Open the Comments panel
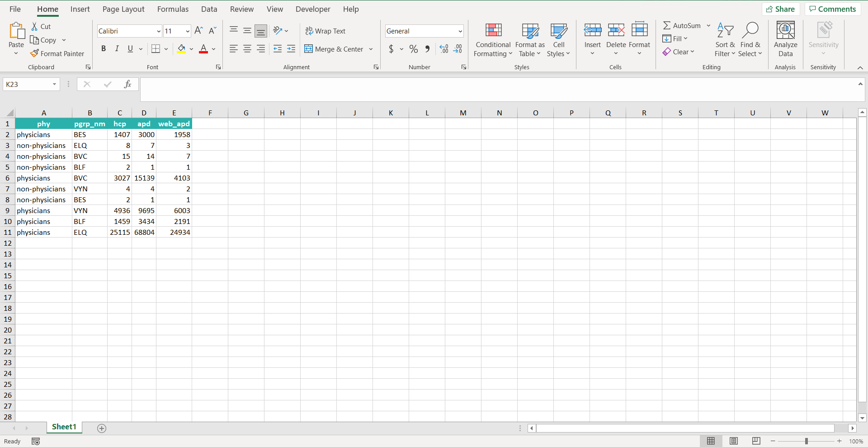 click(832, 9)
